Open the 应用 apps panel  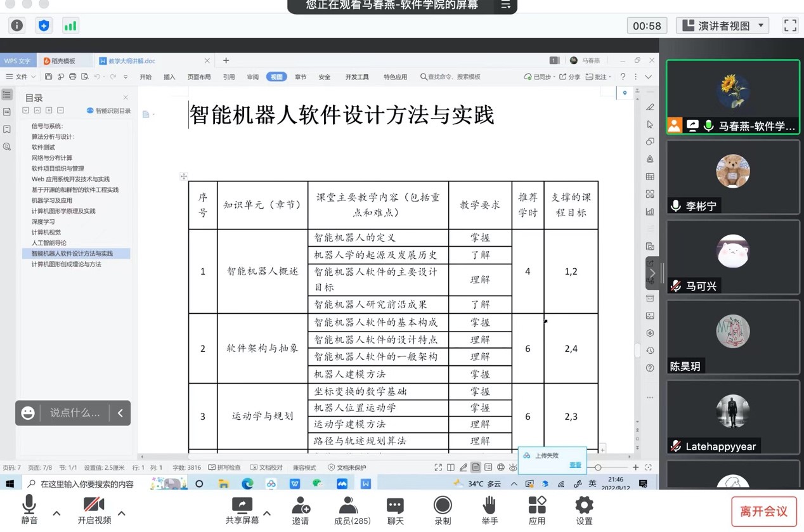tap(537, 510)
